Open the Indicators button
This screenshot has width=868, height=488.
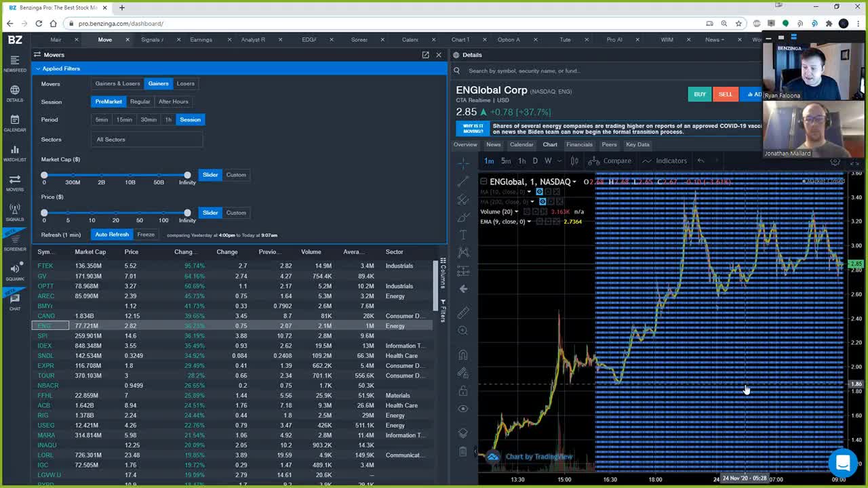[x=665, y=161]
